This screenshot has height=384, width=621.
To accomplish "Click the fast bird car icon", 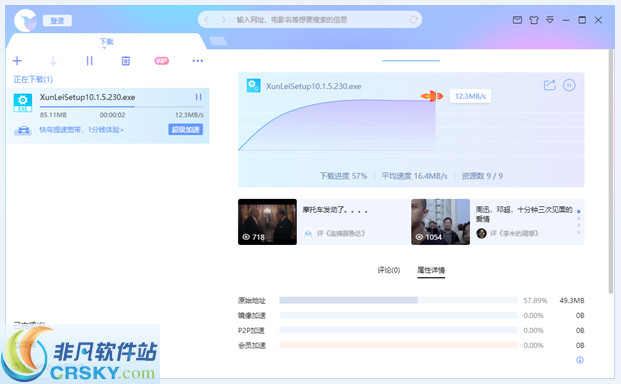I will [23, 130].
